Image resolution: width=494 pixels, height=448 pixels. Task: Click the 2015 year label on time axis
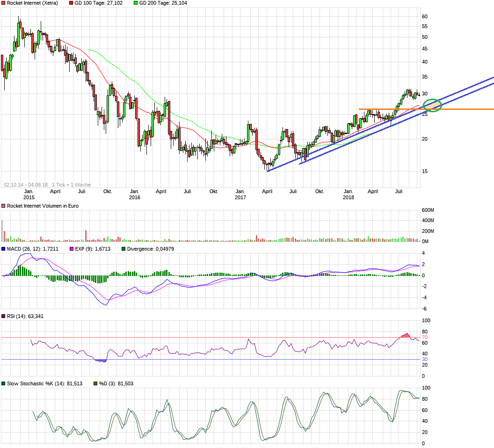pyautogui.click(x=29, y=197)
